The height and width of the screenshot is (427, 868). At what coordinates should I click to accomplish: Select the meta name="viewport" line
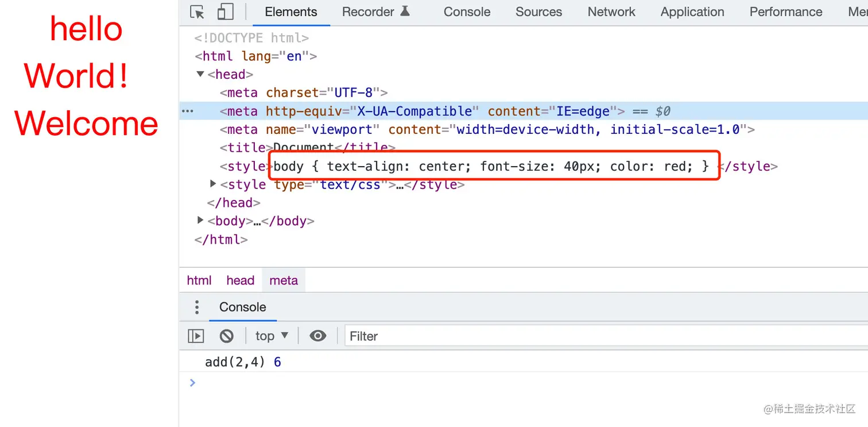487,129
